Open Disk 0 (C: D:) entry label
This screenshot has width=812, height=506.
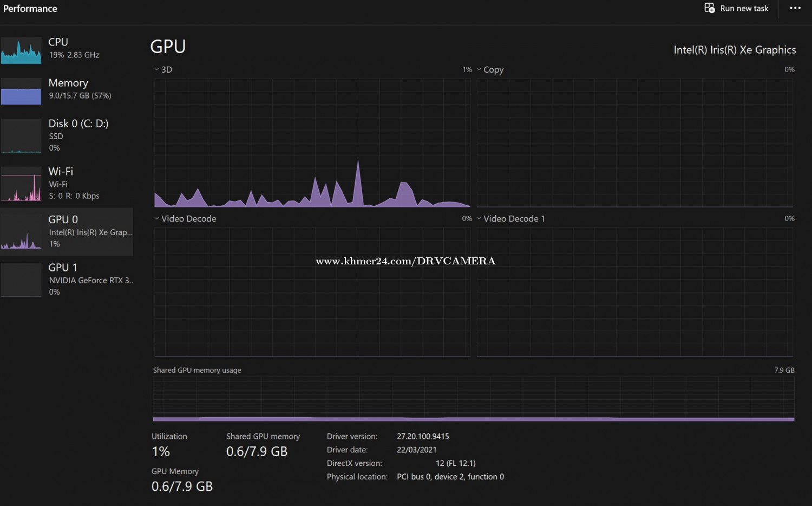pos(78,124)
